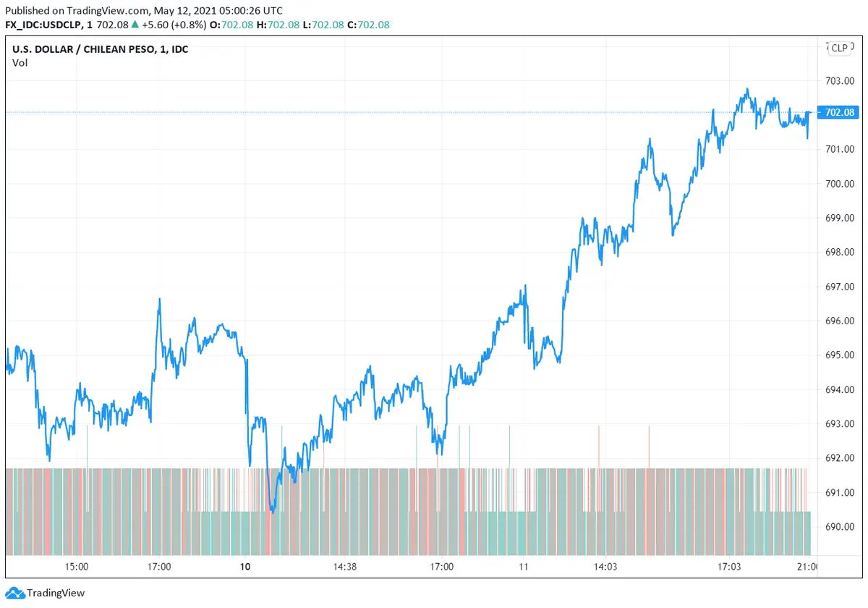This screenshot has width=868, height=608.
Task: Click the Vol indicator label
Action: point(20,63)
